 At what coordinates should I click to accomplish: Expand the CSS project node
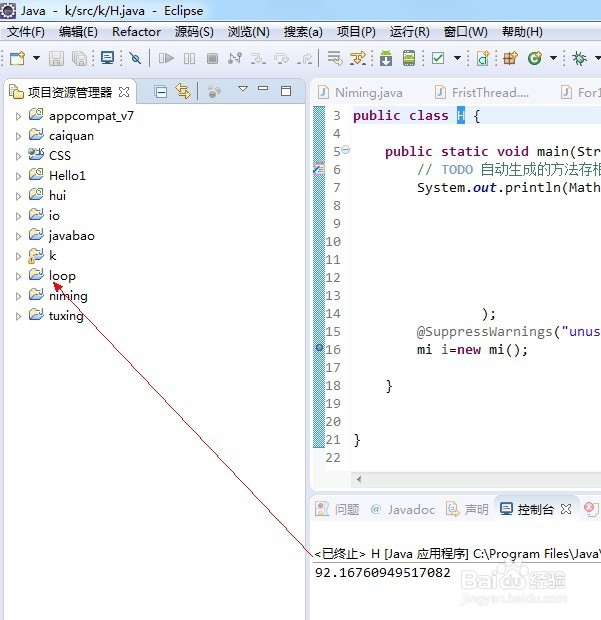tap(18, 156)
